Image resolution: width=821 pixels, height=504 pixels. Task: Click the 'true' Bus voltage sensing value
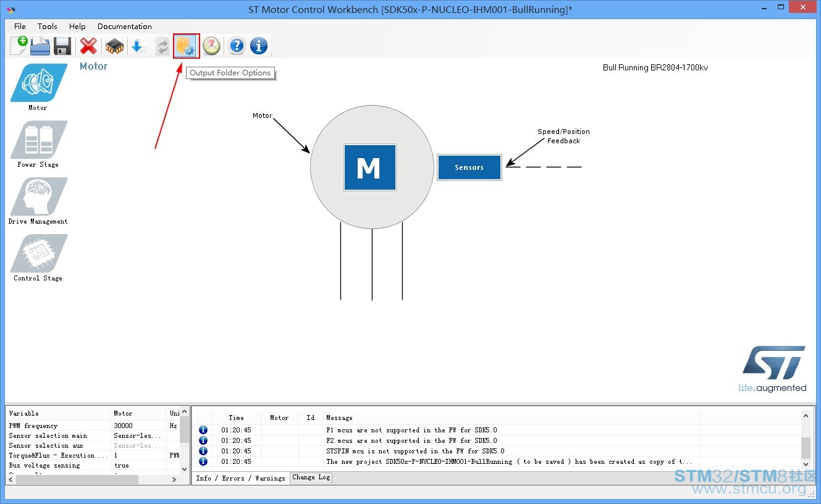tap(122, 465)
